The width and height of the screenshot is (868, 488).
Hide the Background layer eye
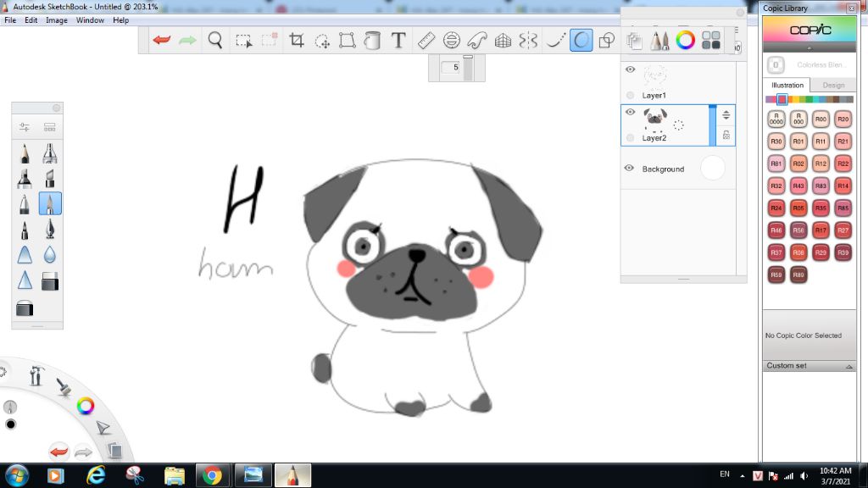630,169
